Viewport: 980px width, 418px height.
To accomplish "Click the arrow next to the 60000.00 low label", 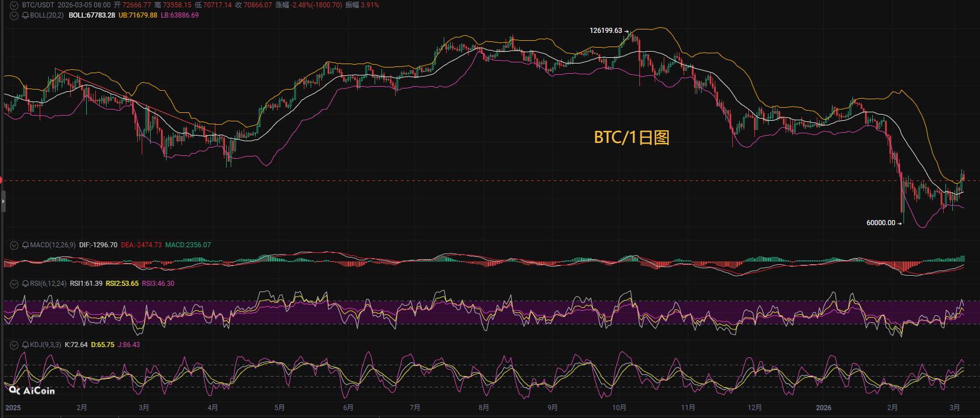I will [x=900, y=223].
